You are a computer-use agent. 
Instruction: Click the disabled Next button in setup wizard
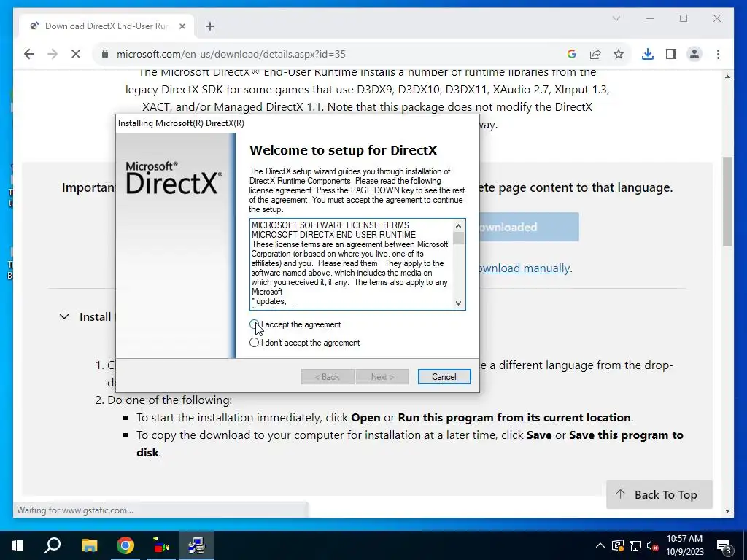(382, 377)
